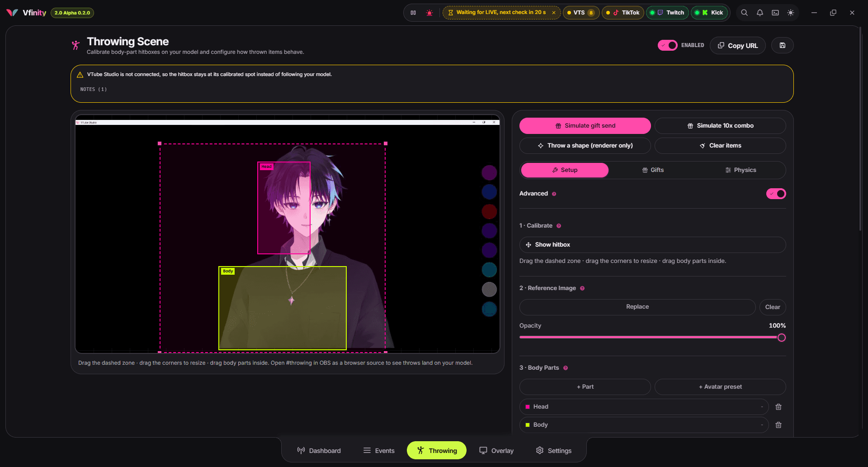Screen dimensions: 868x467
Task: Open notifications bell icon
Action: tap(760, 13)
